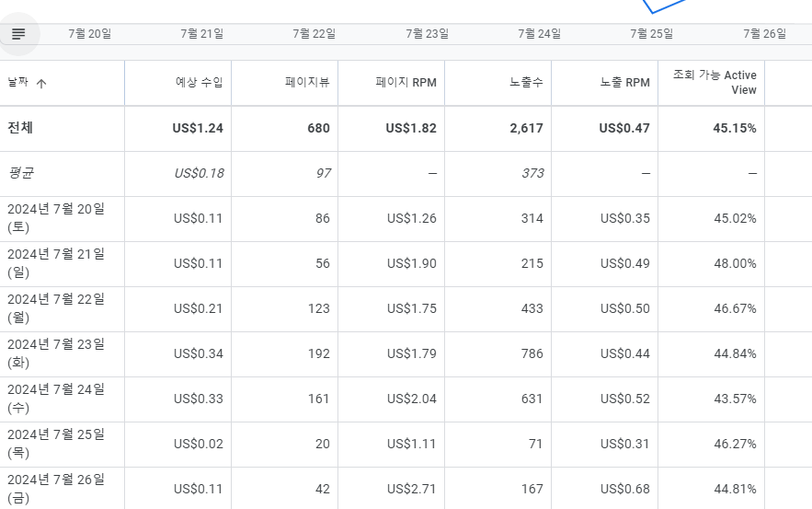Click average revenue US$0.18

point(199,173)
